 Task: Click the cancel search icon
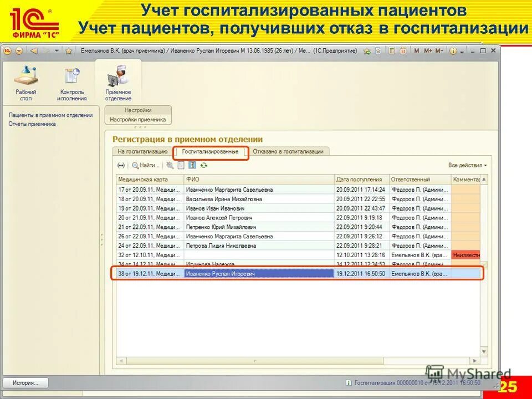[170, 165]
